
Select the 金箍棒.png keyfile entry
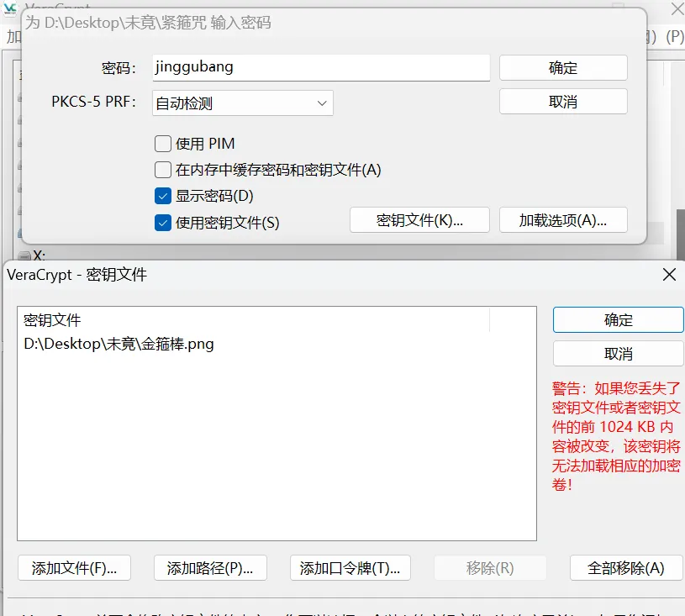(x=119, y=344)
